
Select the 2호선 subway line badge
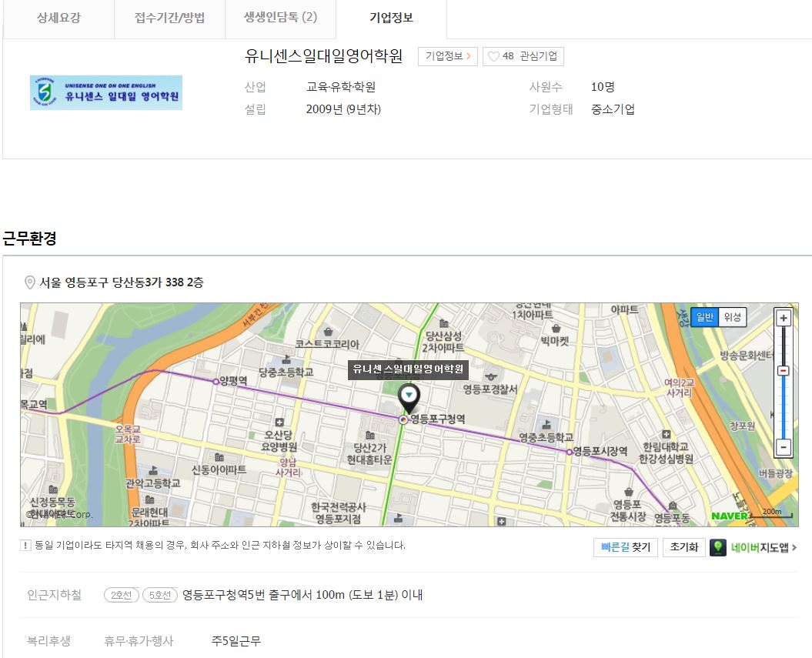[x=121, y=596]
